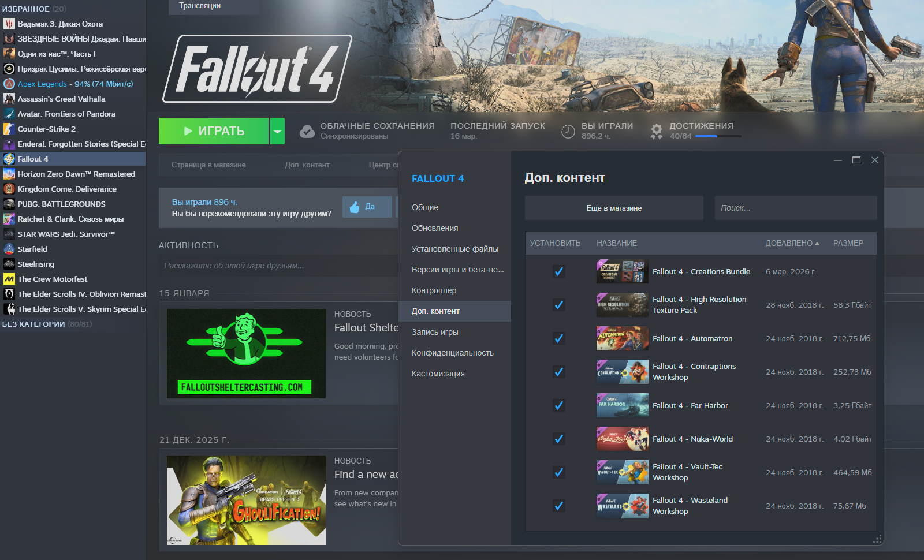
Task: Click the achievements progress bar
Action: (x=718, y=136)
